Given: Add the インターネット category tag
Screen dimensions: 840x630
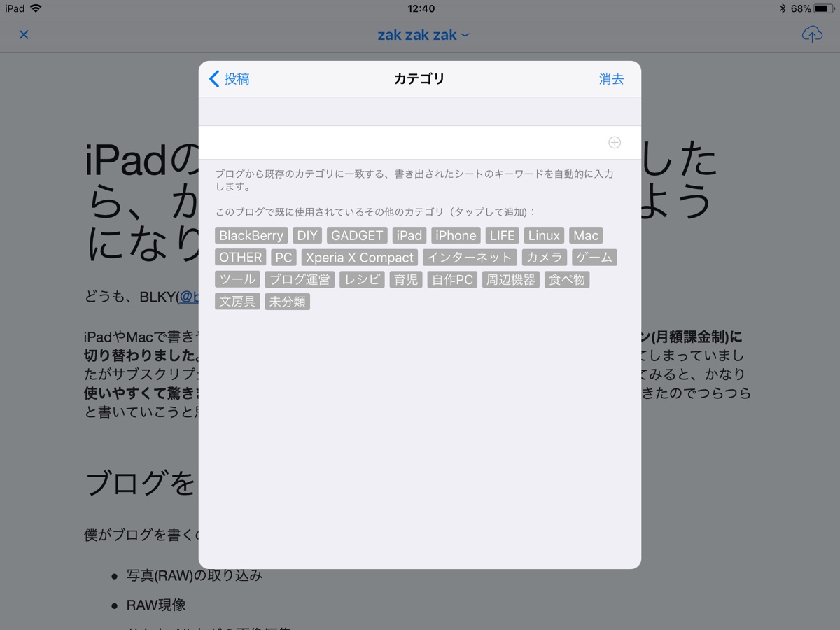Looking at the screenshot, I should [470, 258].
